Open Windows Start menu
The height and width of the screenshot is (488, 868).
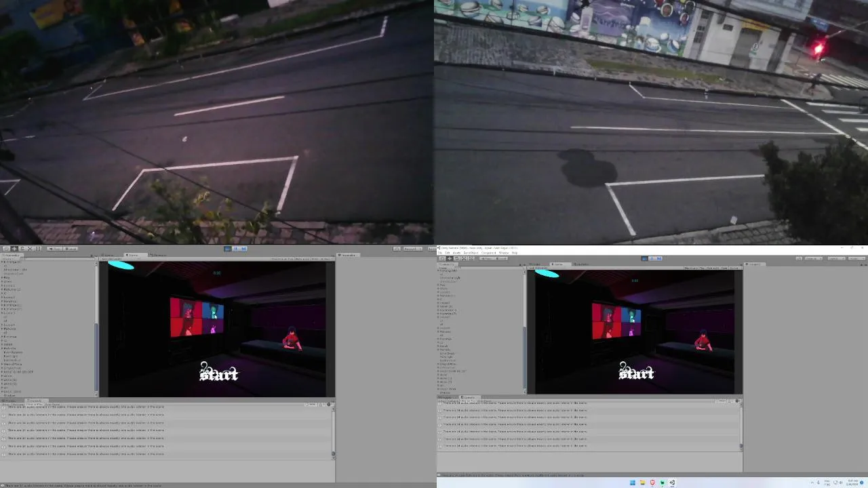click(633, 483)
